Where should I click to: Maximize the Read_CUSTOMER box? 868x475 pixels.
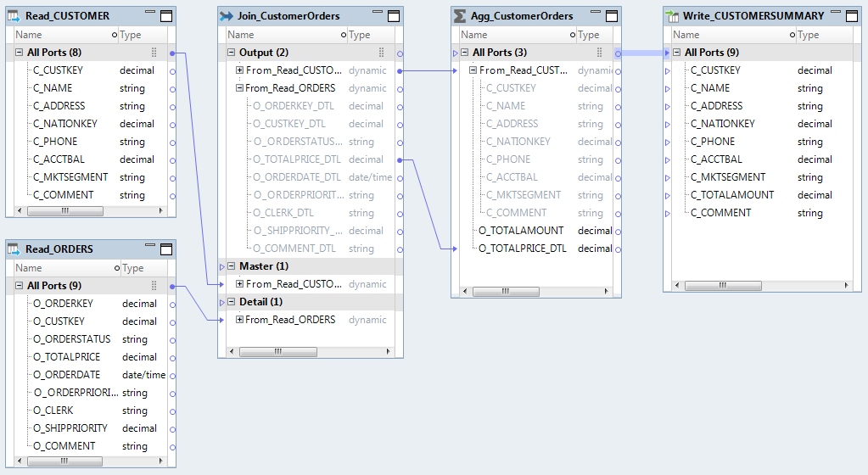point(166,16)
